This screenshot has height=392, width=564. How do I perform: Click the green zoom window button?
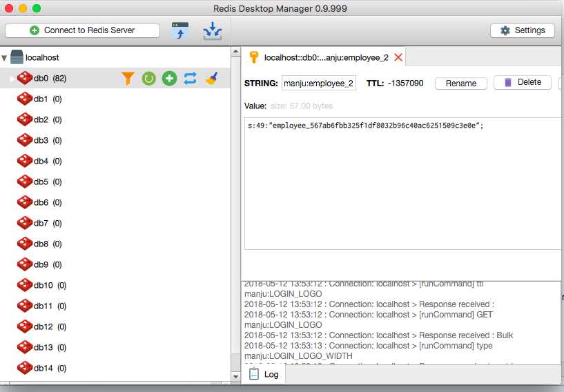37,8
